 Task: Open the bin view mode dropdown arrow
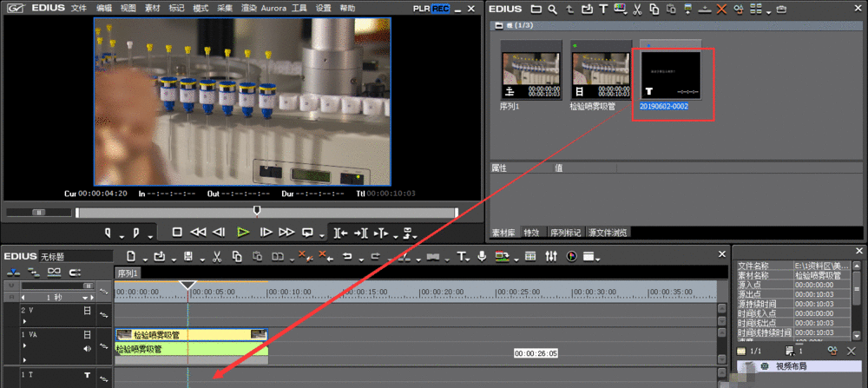(x=766, y=10)
